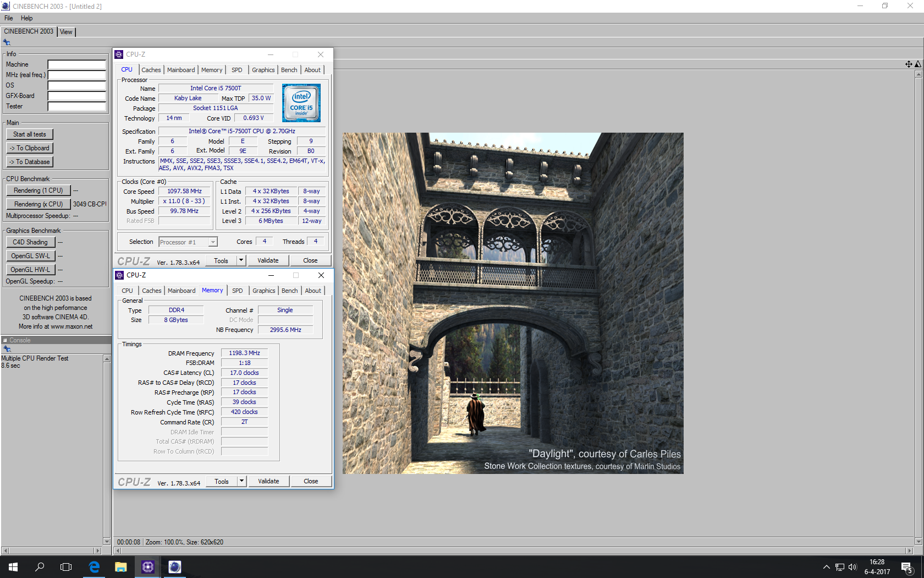Screen dimensions: 924x578
Task: Open the taskbar clock showing 16:28
Action: 877,567
